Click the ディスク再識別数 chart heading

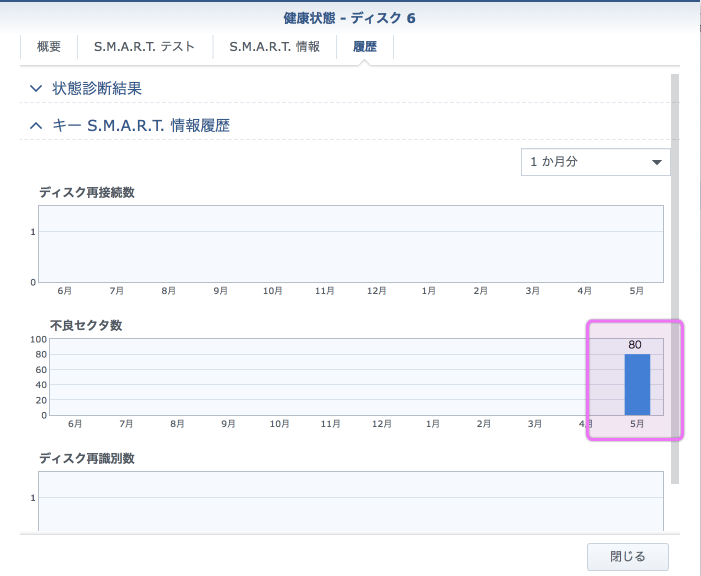coord(87,458)
